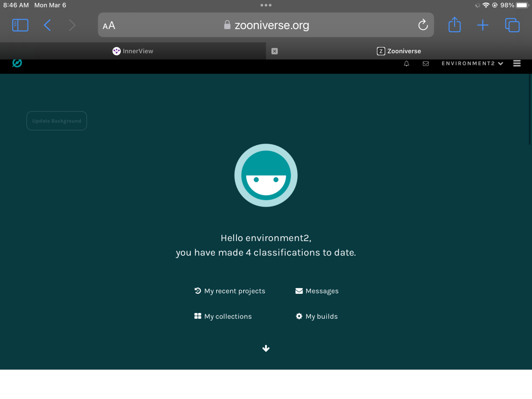Click the Zooniverse logo in header
The height and width of the screenshot is (399, 532).
(17, 63)
